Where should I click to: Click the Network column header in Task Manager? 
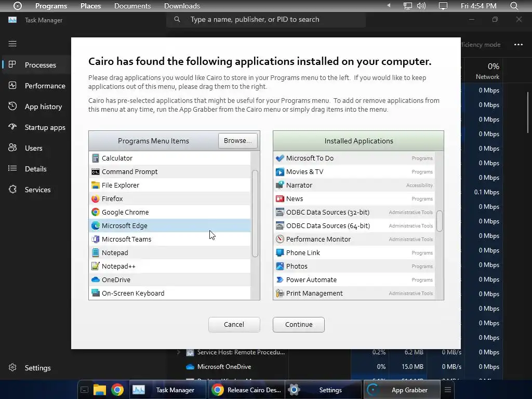coord(483,71)
